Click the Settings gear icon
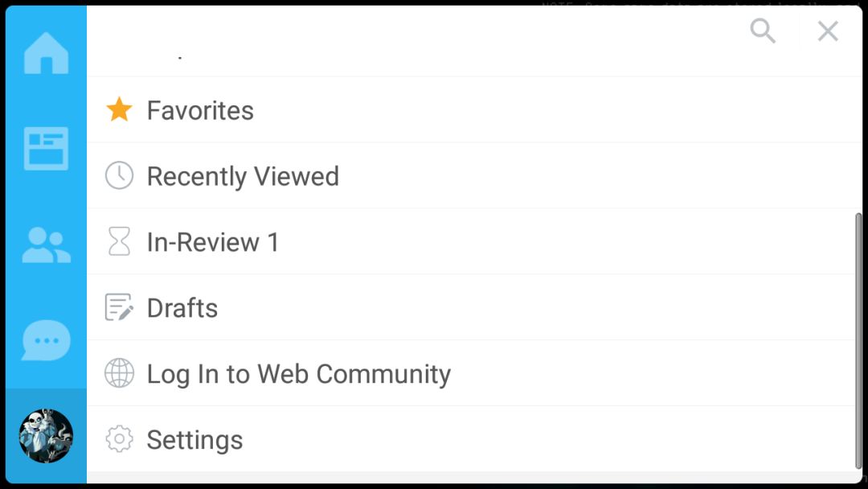The width and height of the screenshot is (868, 489). [119, 440]
